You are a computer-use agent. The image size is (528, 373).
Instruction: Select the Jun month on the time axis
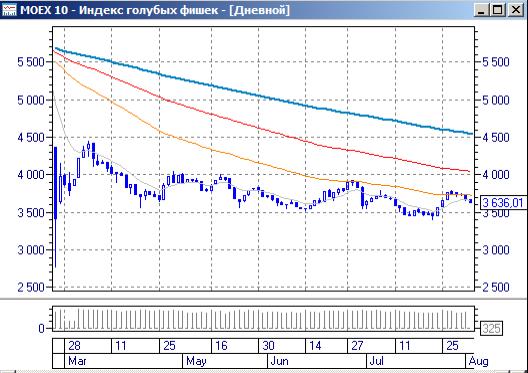point(279,361)
